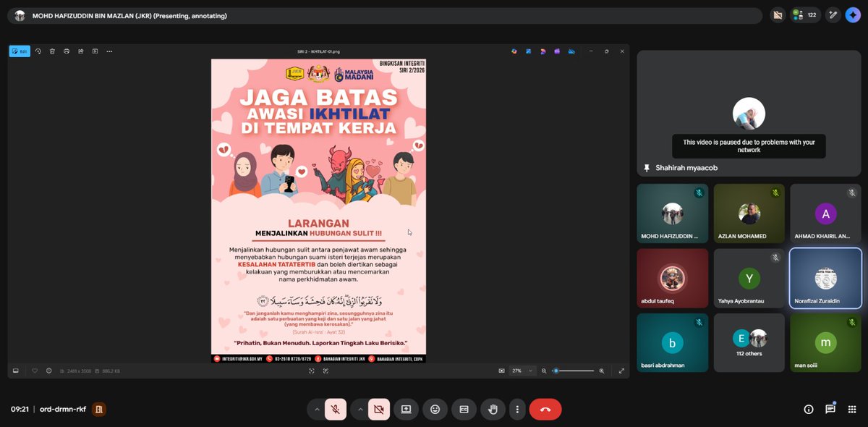Click the clock showing 09:21
The height and width of the screenshot is (427, 868).
point(20,410)
